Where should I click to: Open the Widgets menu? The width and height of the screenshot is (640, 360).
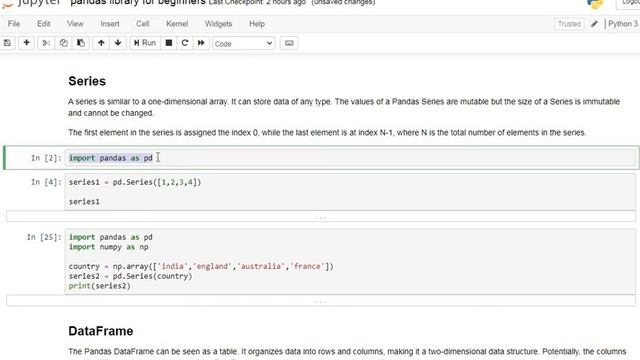tap(218, 24)
